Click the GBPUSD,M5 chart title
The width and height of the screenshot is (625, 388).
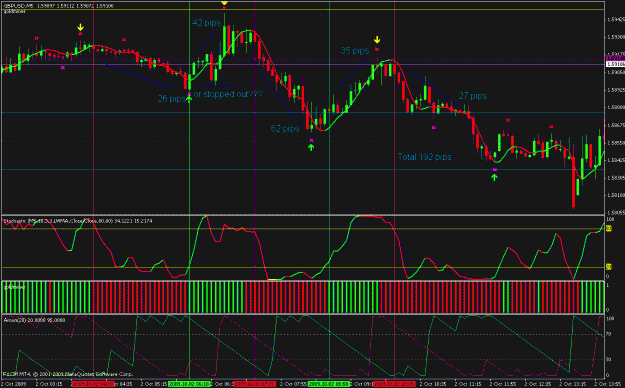click(59, 6)
